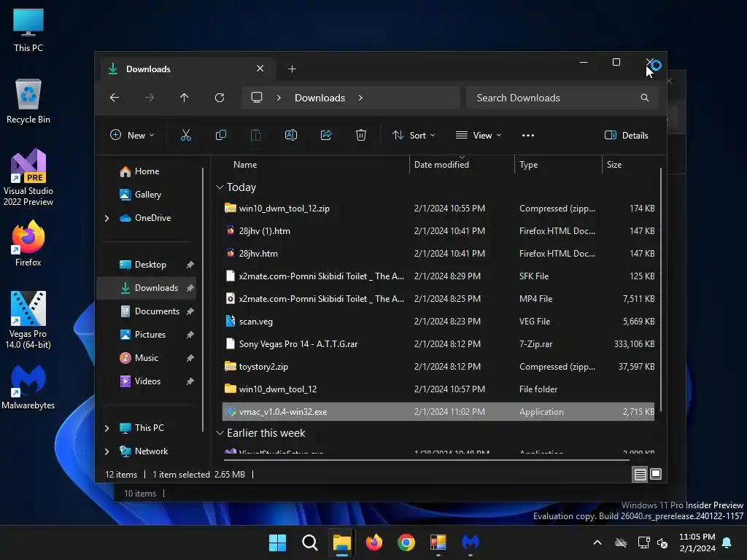
Task: Select win10_dwm_tool_12.zip file
Action: [438, 208]
